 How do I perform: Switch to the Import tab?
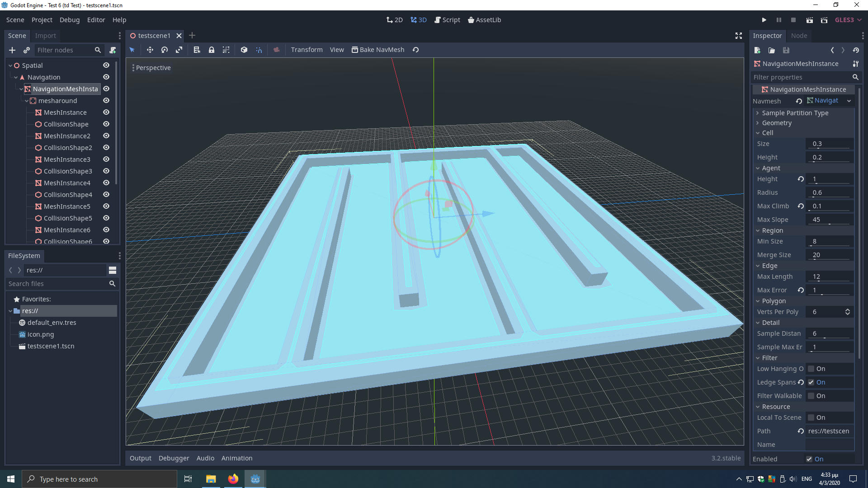coord(46,36)
